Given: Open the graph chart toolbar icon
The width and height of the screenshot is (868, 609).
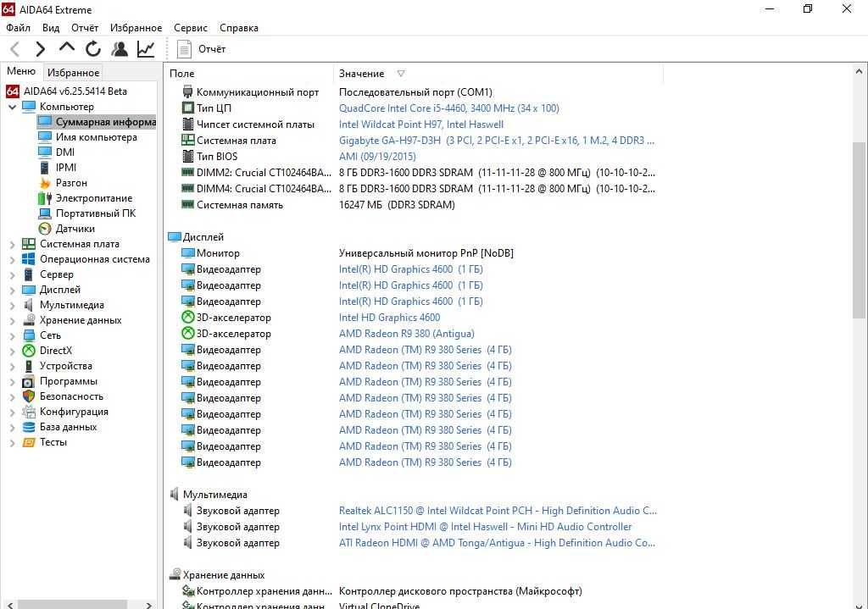Looking at the screenshot, I should [146, 48].
